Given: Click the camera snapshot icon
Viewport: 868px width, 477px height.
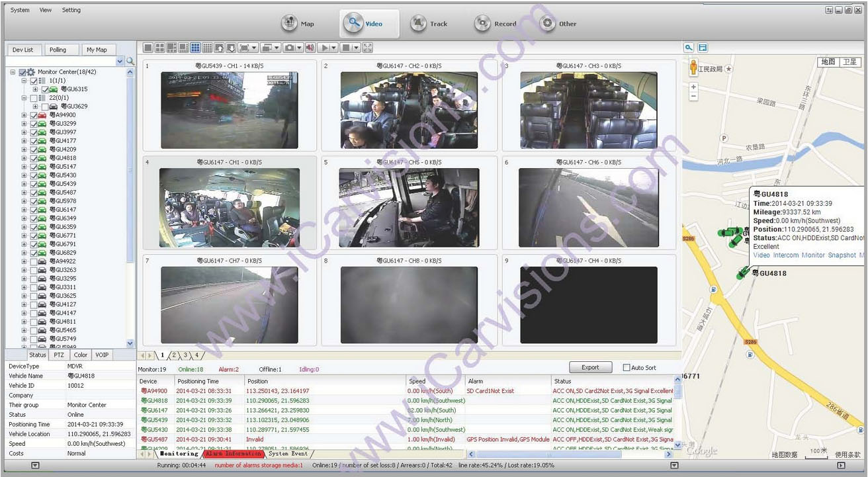Looking at the screenshot, I should [x=289, y=48].
